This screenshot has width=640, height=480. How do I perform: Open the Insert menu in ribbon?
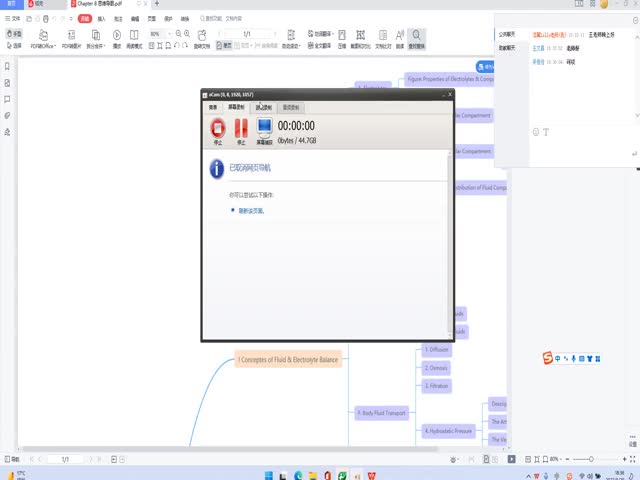pyautogui.click(x=102, y=19)
